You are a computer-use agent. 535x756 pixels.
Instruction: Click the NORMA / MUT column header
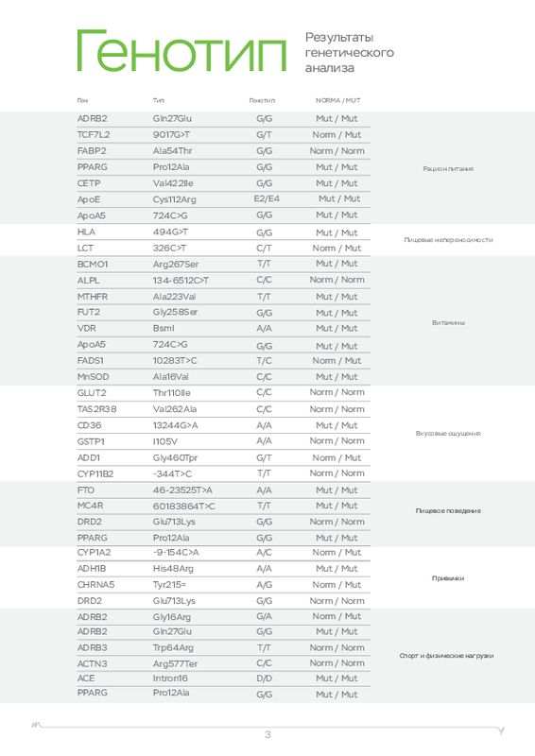[x=337, y=100]
